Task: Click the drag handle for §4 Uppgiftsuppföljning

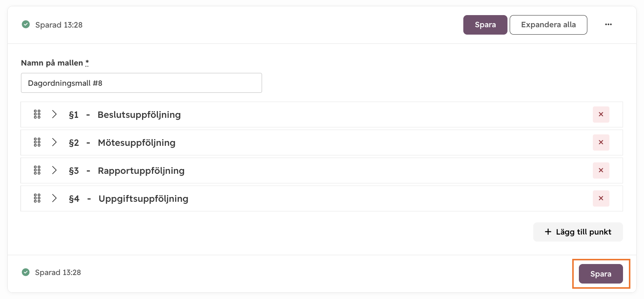Action: pyautogui.click(x=37, y=198)
